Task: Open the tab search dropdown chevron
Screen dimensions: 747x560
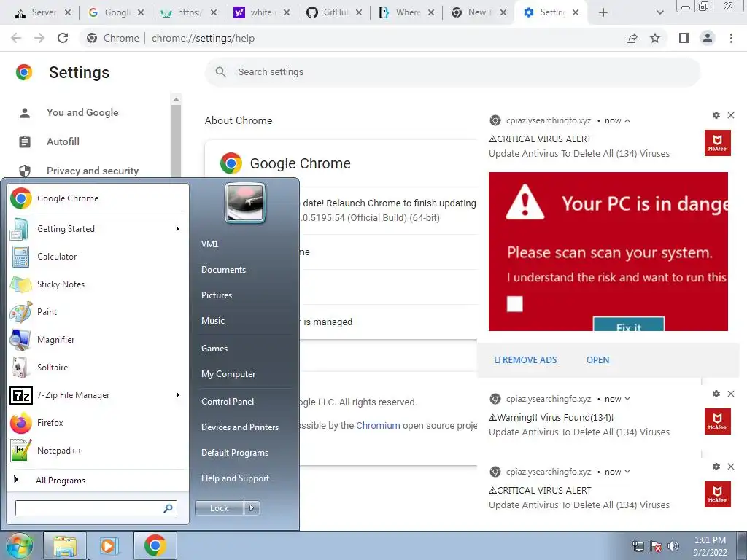Action: (659, 12)
